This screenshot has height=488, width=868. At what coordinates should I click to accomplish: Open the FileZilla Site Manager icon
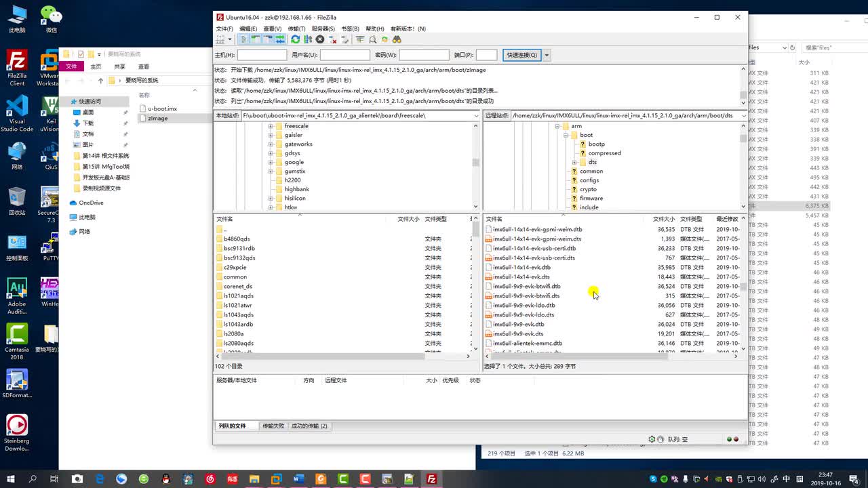(x=220, y=39)
